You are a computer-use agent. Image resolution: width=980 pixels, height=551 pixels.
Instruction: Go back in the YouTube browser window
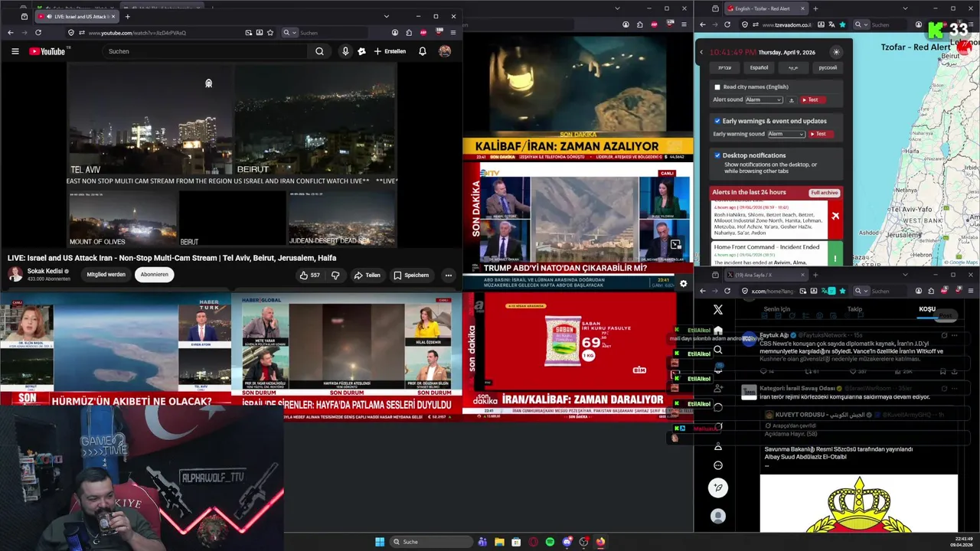pos(10,33)
